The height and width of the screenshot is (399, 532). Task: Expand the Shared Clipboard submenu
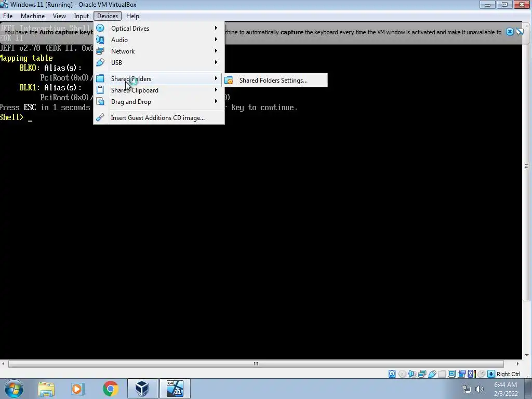[159, 90]
